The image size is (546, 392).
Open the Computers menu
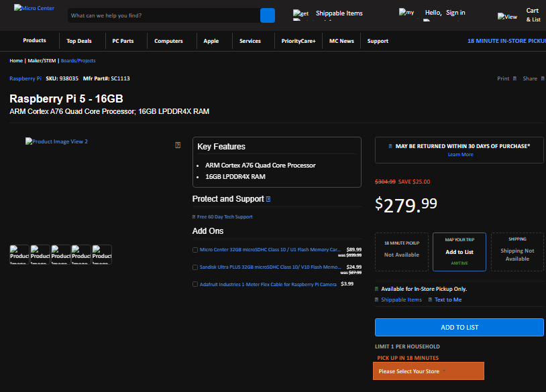168,41
